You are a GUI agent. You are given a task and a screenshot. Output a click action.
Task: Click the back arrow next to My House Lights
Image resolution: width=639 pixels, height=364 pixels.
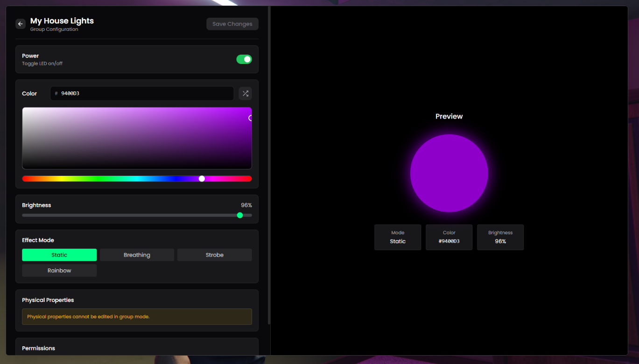point(20,24)
